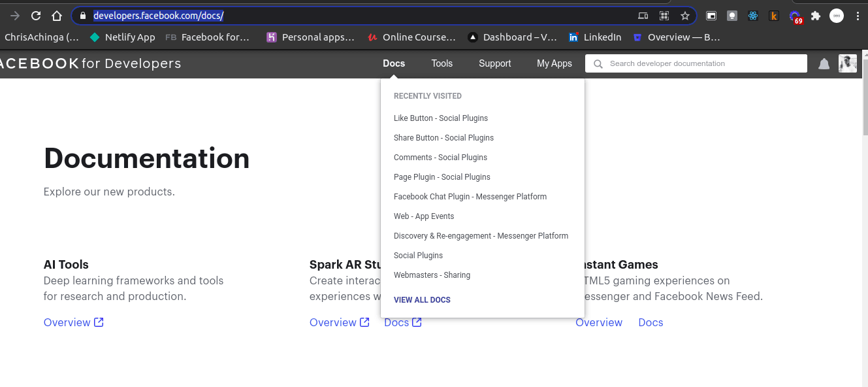Click the magnifier icon in search box
Image resolution: width=868 pixels, height=387 pixels.
(x=598, y=63)
